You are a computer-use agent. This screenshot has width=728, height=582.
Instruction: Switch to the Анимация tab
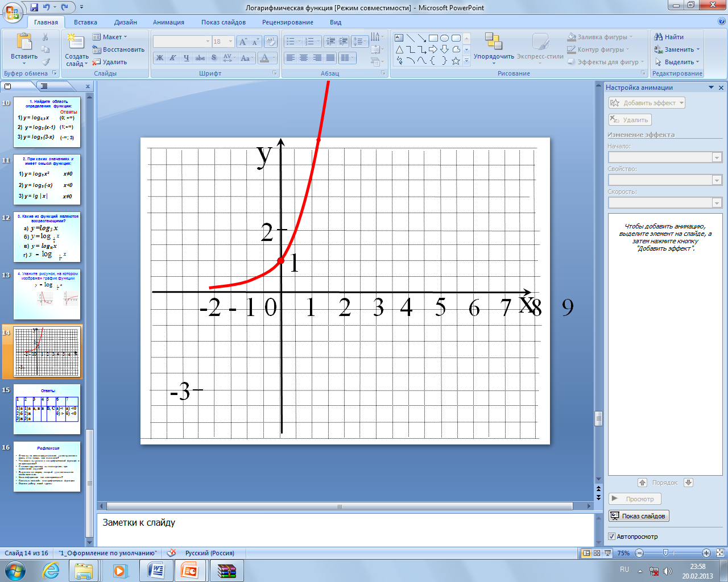click(168, 22)
